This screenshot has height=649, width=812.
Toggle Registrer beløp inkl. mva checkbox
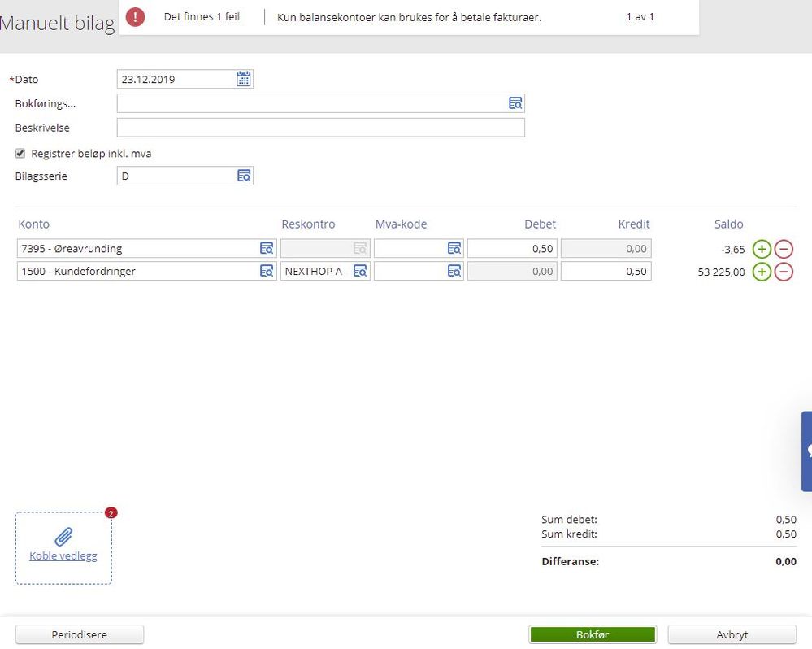[x=20, y=154]
